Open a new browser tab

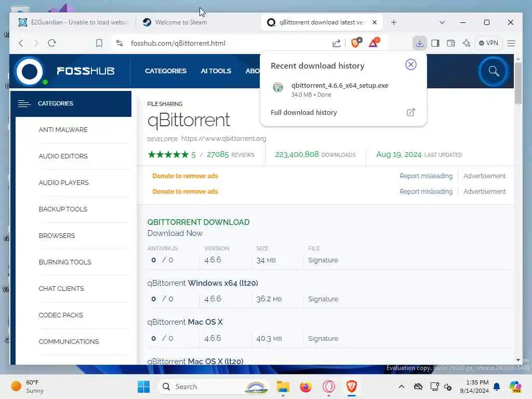(x=394, y=22)
